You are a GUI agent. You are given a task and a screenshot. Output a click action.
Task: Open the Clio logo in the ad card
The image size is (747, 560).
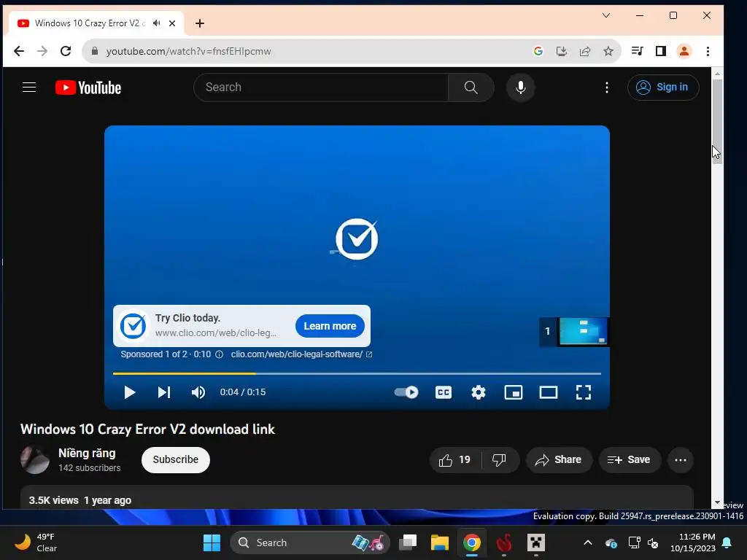(133, 326)
